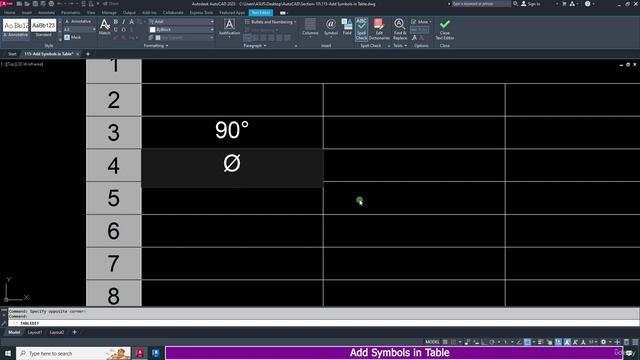Open the Express Tools ribbon tab

pyautogui.click(x=201, y=13)
